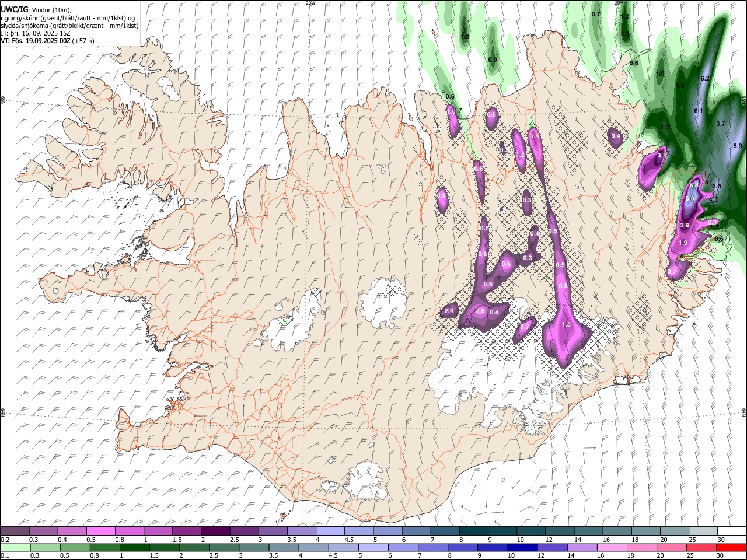
Task: Select the rain legend swatch labeled 8
Action: (463, 548)
